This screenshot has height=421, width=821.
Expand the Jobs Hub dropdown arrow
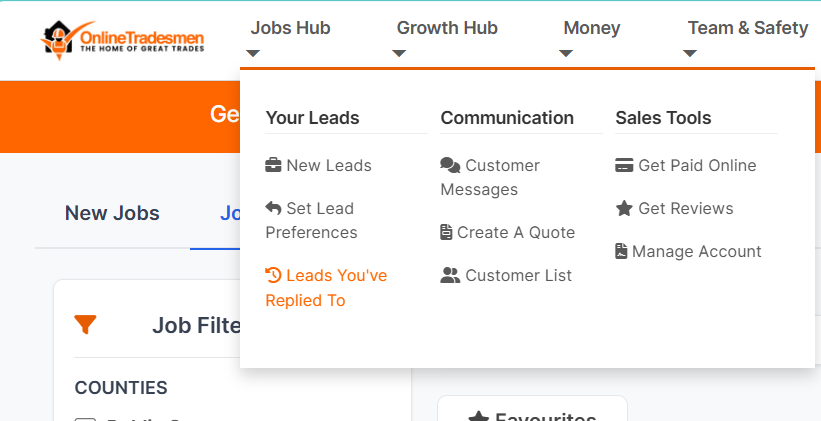click(253, 53)
